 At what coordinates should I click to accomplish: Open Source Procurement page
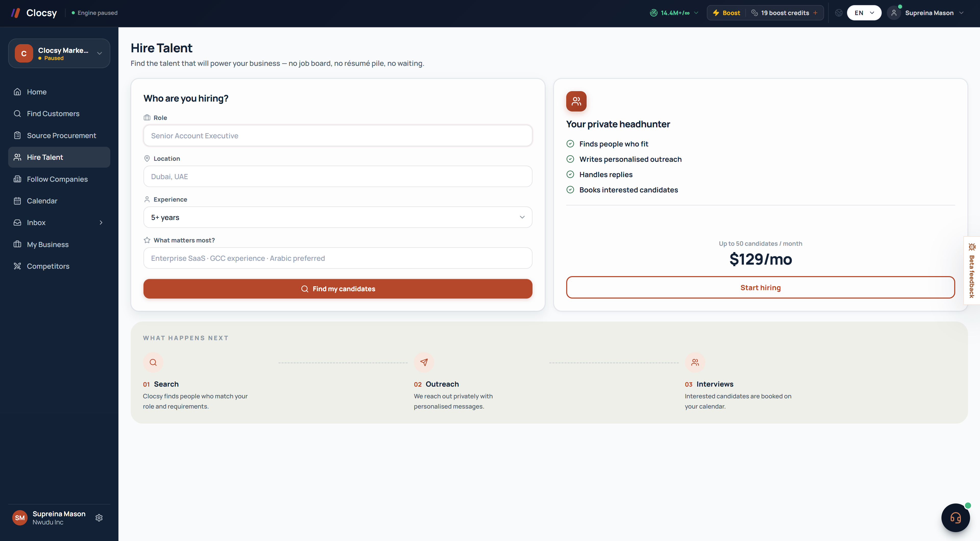point(59,135)
